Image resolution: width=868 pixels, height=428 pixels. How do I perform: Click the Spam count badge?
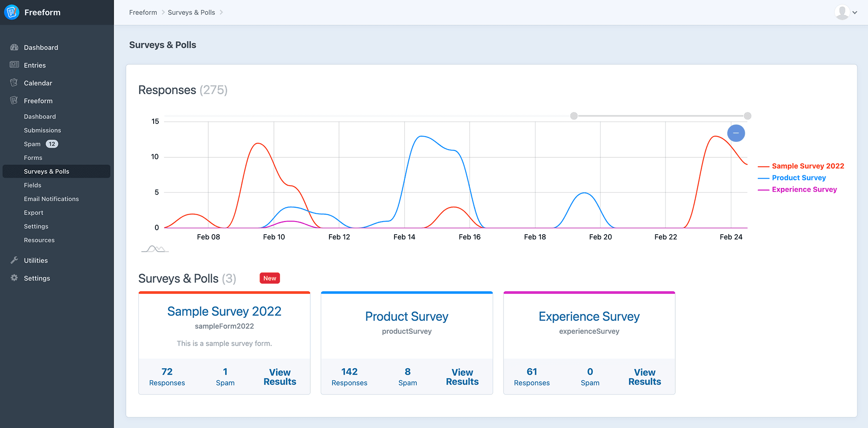(52, 144)
